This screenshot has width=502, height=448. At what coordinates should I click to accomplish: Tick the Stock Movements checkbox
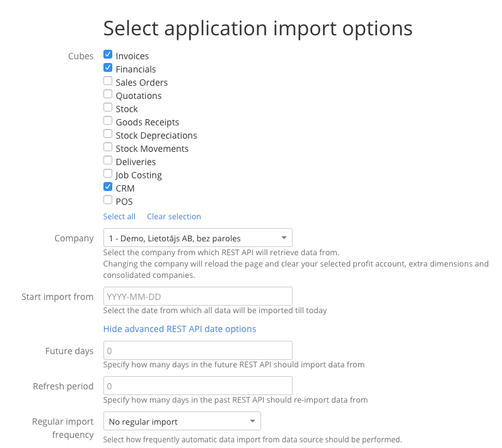pos(108,148)
